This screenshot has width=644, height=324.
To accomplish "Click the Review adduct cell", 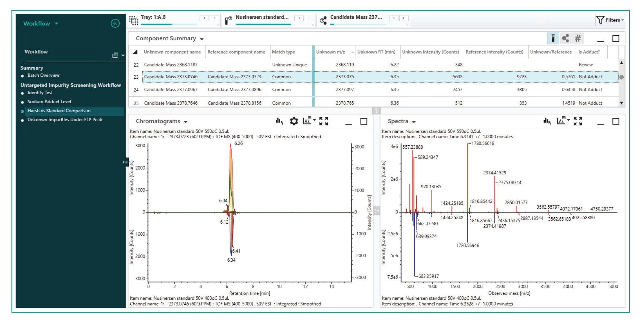I will pyautogui.click(x=585, y=65).
